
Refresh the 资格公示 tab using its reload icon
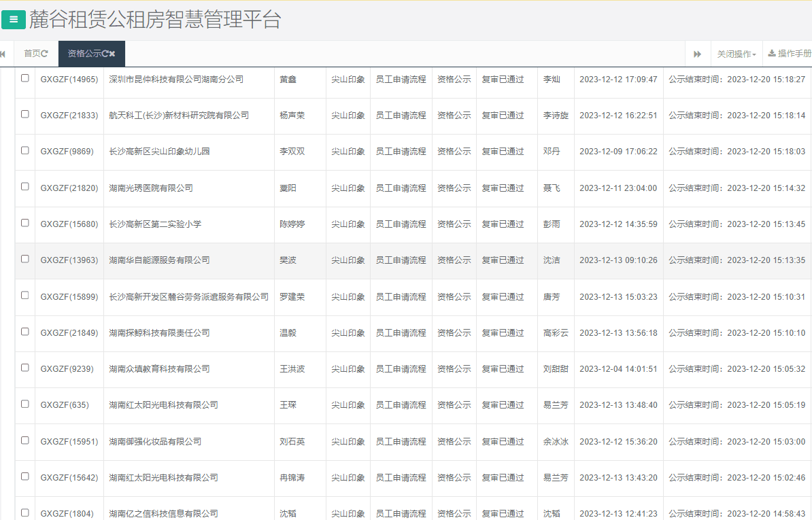[105, 54]
